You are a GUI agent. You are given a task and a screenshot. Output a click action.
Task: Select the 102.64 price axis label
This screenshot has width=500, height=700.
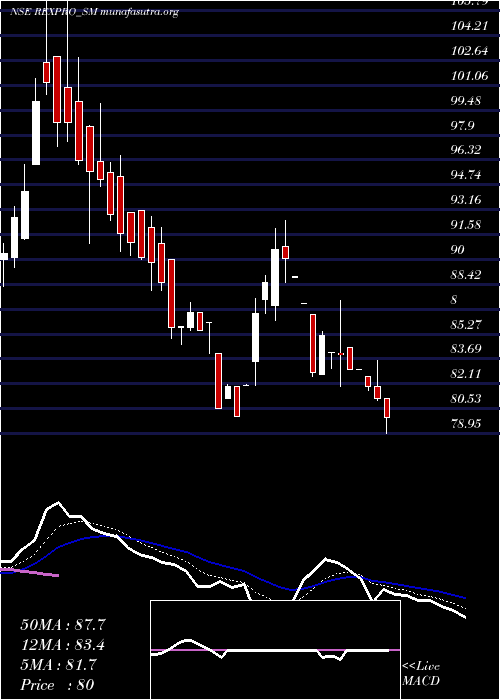(469, 51)
